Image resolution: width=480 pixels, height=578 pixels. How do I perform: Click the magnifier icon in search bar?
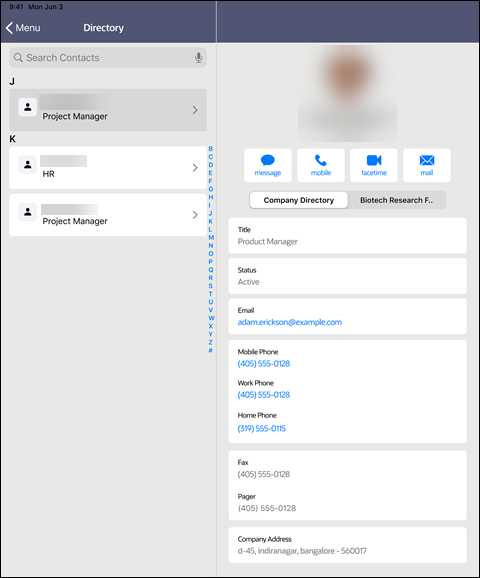18,58
